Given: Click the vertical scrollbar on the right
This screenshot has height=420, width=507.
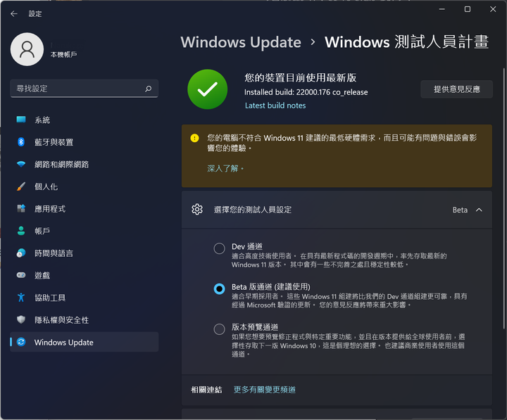Looking at the screenshot, I should coord(503,198).
